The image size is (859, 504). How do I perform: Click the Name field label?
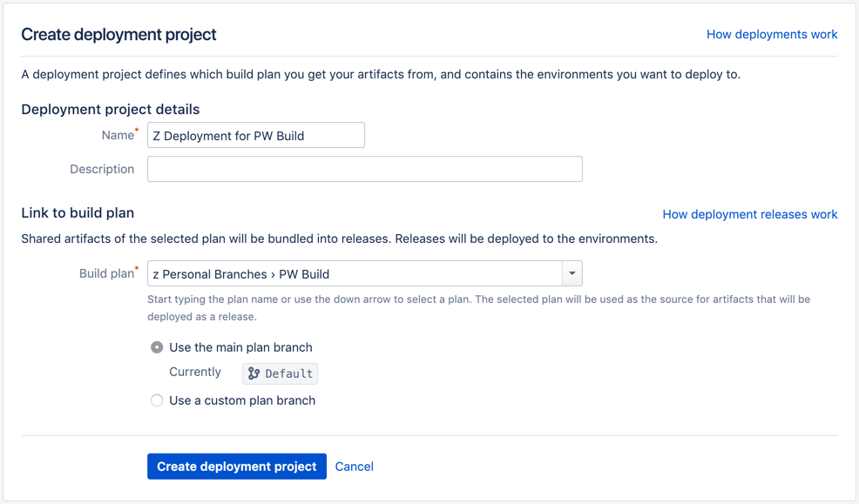(x=118, y=135)
